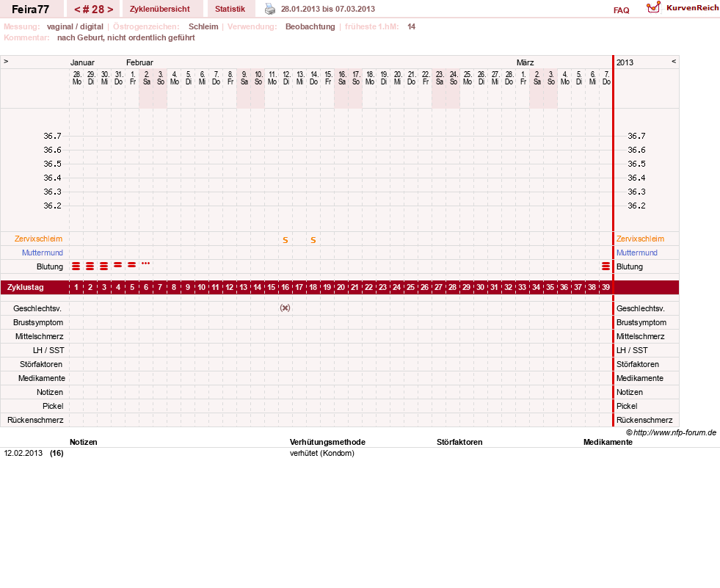Click the left Rückenschmerz row label
Screen dimensions: 720x588
pyautogui.click(x=35, y=420)
